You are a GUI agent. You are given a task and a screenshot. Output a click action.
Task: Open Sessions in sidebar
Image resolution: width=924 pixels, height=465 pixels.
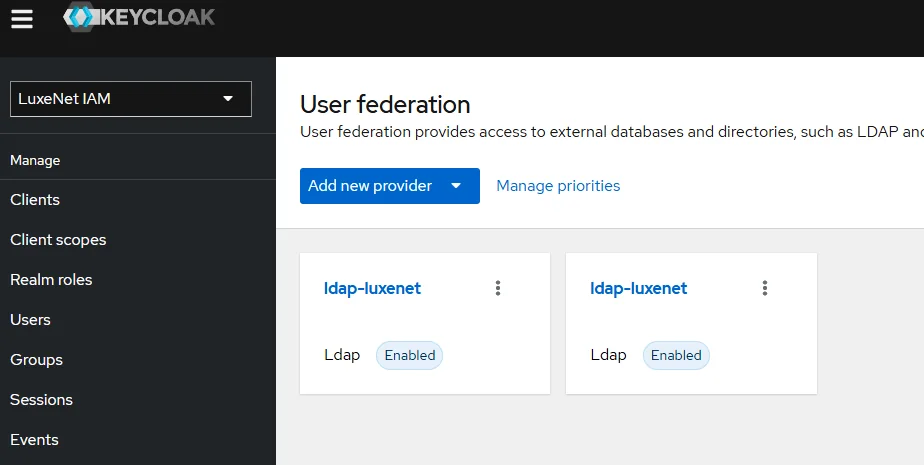tap(41, 400)
